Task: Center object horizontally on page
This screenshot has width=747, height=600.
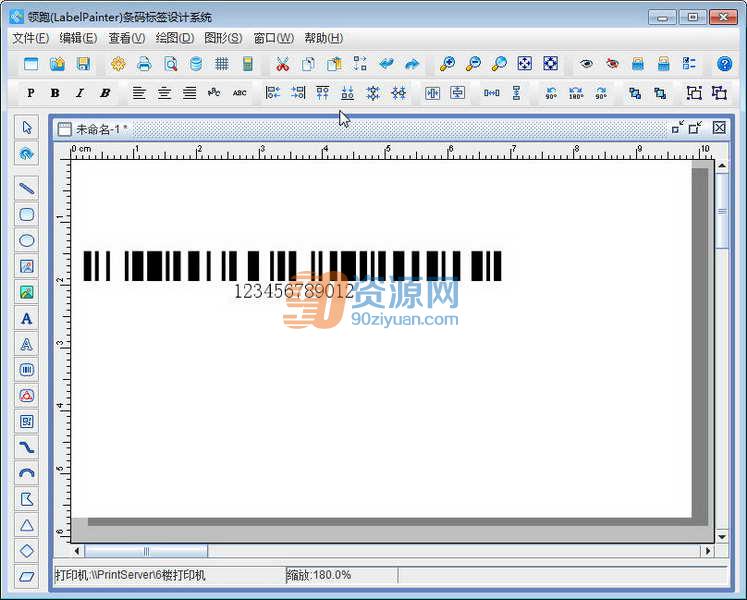Action: pyautogui.click(x=432, y=93)
